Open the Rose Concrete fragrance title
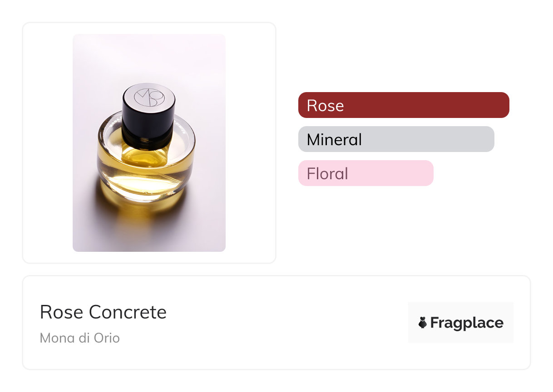The image size is (553, 392). tap(103, 312)
